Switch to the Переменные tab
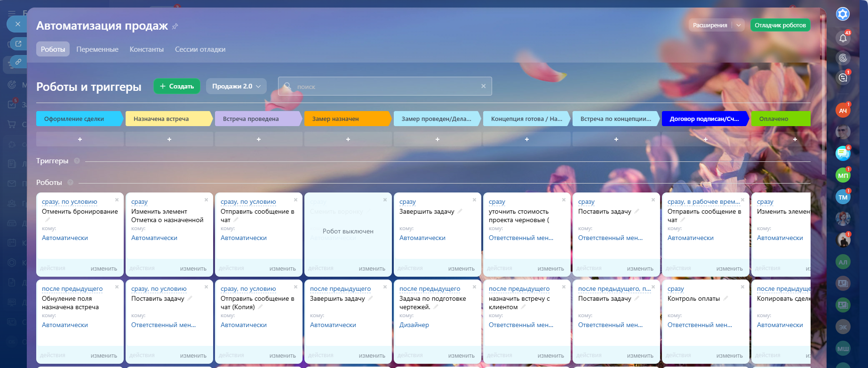 (x=97, y=49)
